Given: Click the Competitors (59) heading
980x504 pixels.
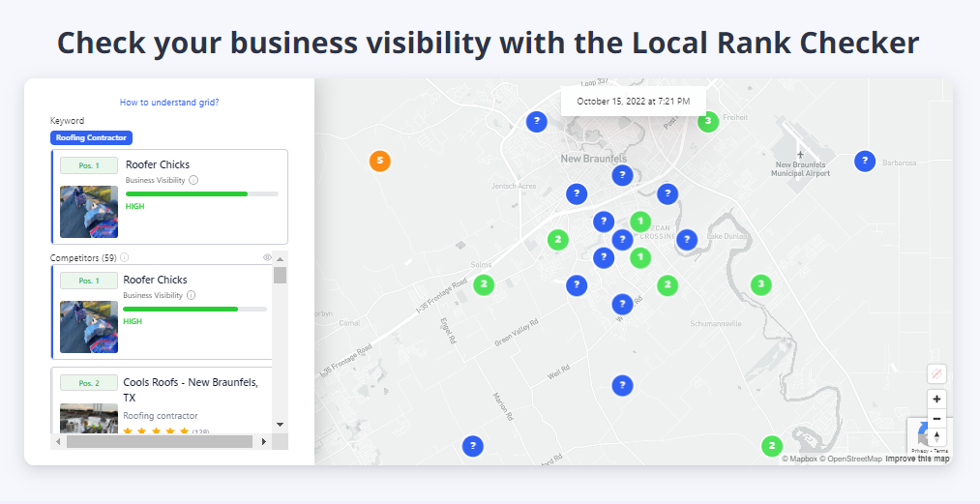Looking at the screenshot, I should click(83, 257).
